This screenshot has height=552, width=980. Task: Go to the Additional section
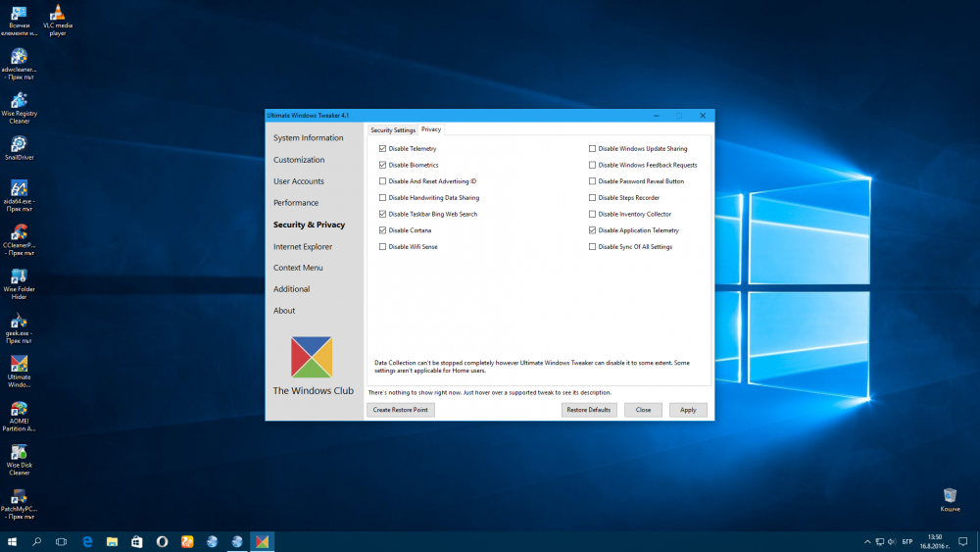pos(291,289)
